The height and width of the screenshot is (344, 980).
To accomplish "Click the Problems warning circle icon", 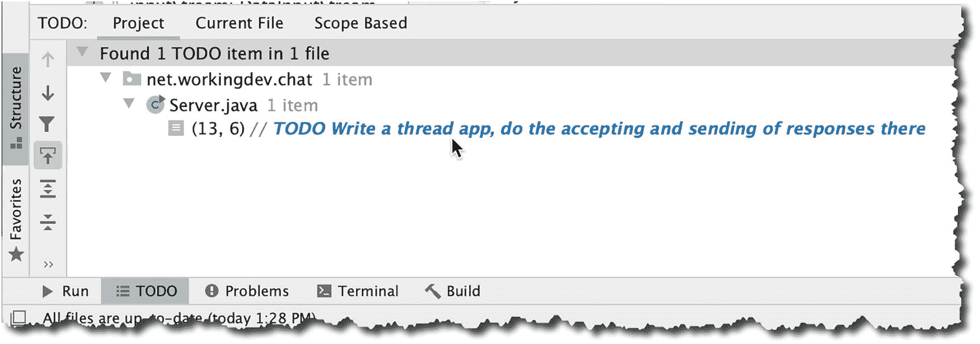I will (x=211, y=291).
